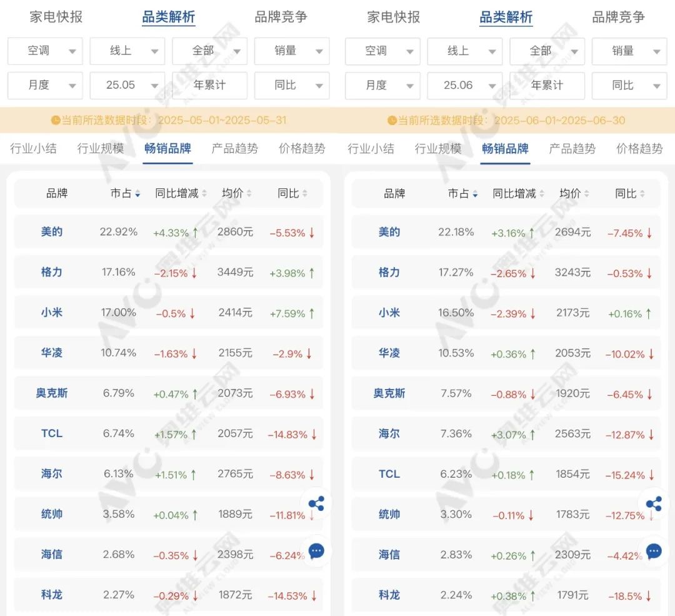
Task: Sort by 同比 column in right panel table
Action: click(x=629, y=193)
